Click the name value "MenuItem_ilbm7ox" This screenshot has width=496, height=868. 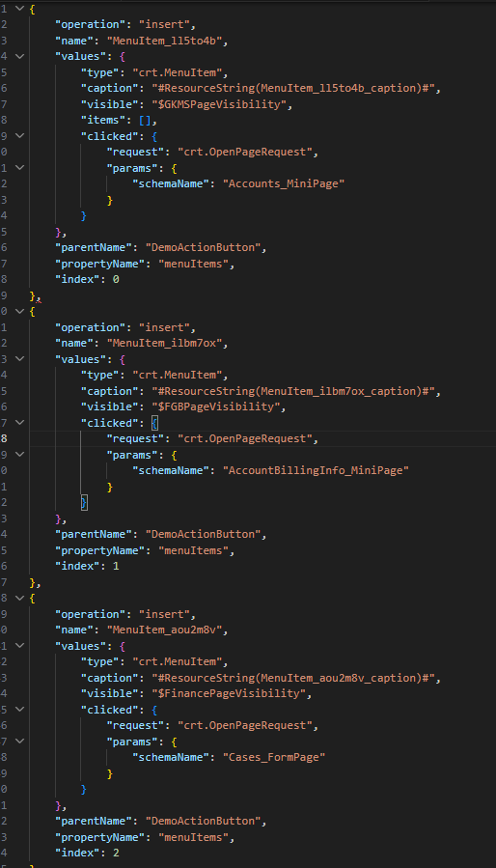coord(167,343)
